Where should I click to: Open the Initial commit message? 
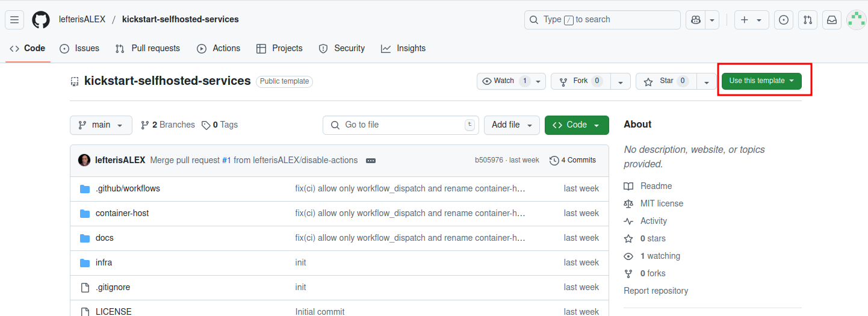[x=320, y=312]
